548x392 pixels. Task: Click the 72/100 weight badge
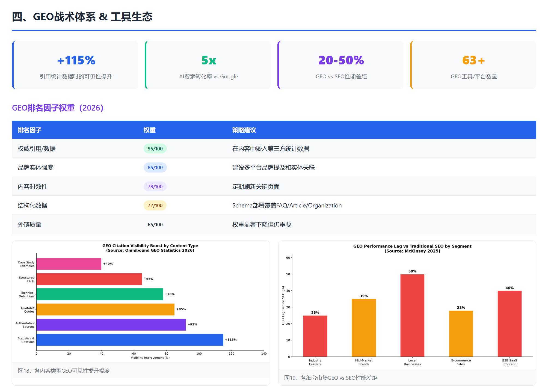pos(155,205)
